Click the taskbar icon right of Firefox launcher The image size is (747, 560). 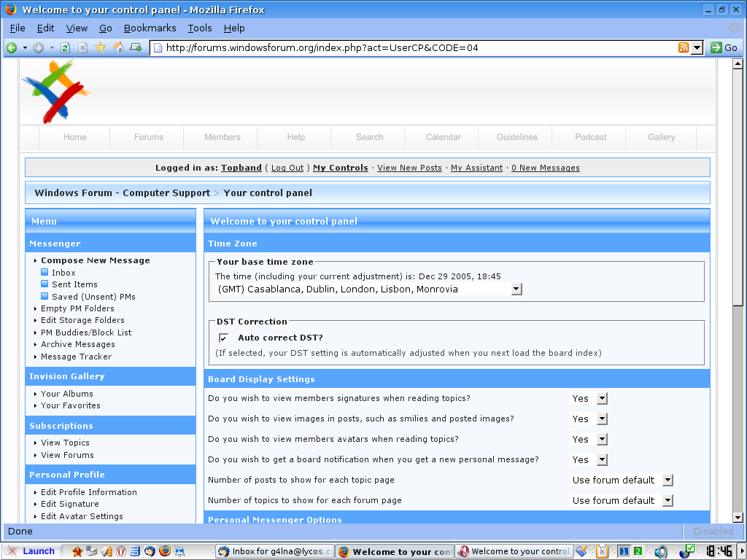click(x=179, y=551)
